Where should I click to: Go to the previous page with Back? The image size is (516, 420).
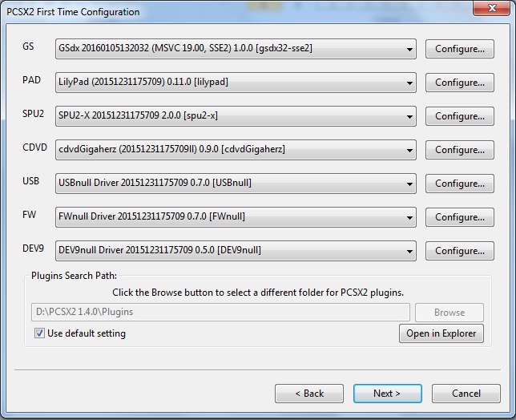click(309, 394)
